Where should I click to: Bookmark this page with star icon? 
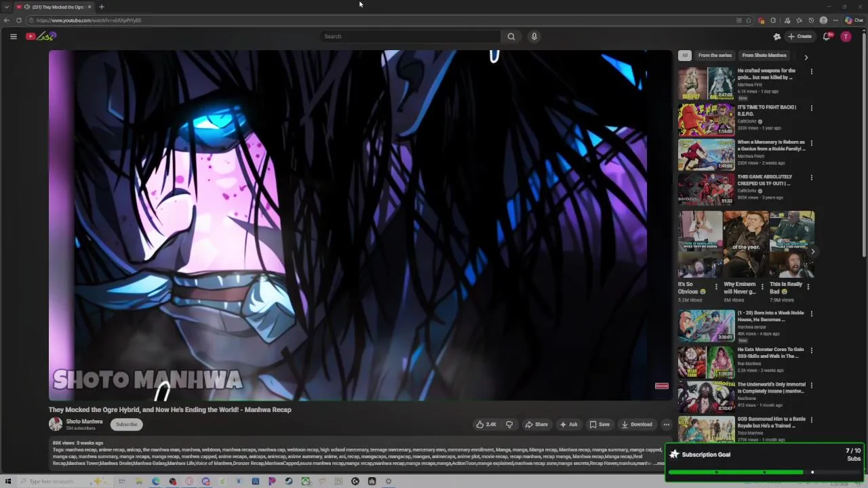pos(749,20)
